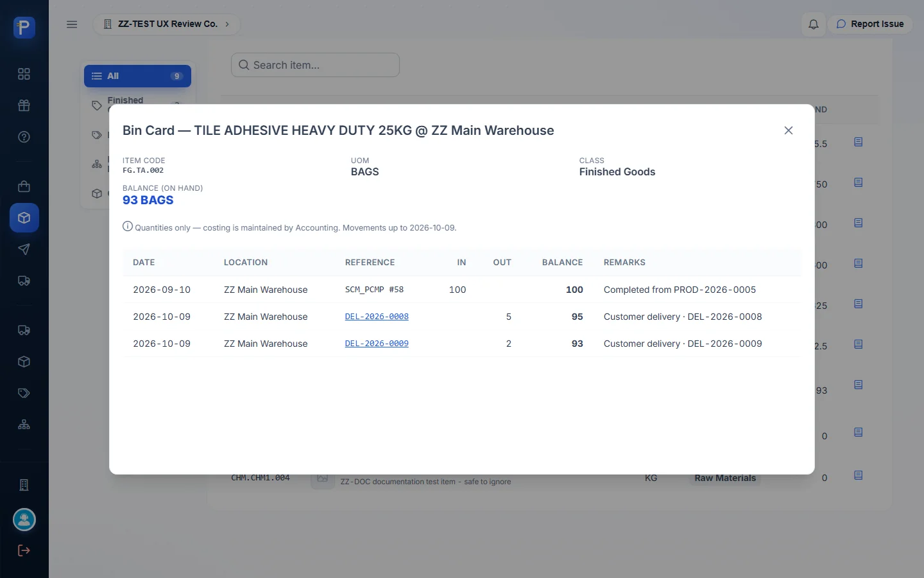Select the All filter tab
This screenshot has height=578, width=924.
[x=137, y=76]
